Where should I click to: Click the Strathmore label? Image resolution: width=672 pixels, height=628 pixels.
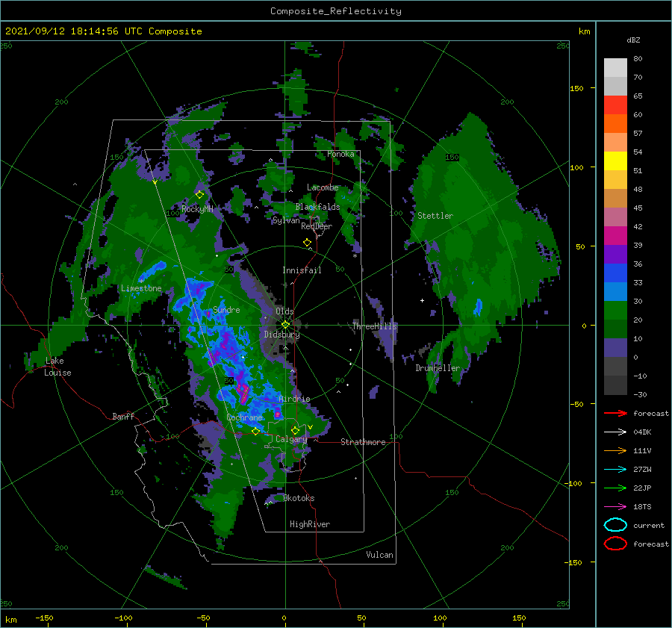[x=363, y=442]
